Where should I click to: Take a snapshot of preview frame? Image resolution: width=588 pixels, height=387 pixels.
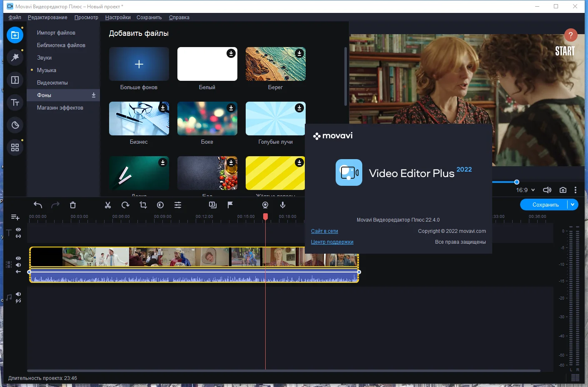(563, 190)
